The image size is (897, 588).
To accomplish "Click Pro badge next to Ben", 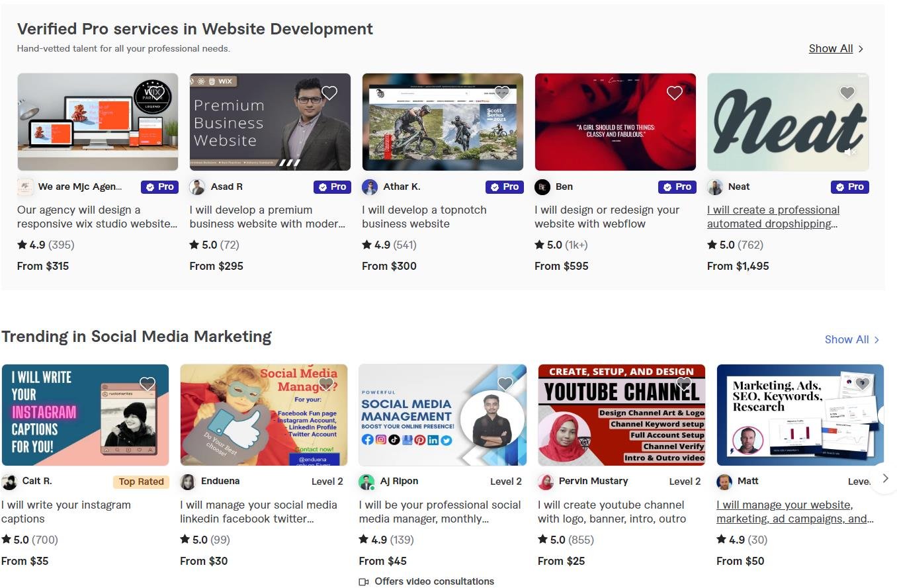I will (x=677, y=187).
